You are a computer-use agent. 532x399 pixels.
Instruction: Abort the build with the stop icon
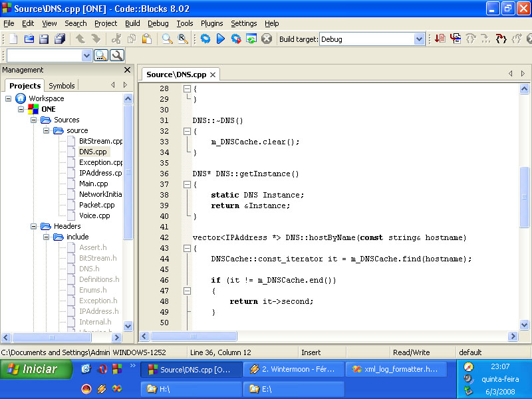[x=267, y=39]
